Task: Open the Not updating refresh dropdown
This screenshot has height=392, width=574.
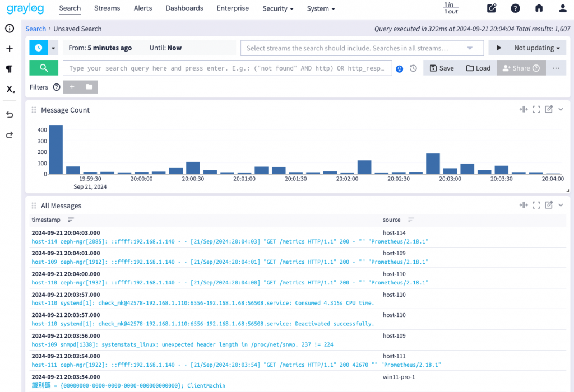Action: [x=537, y=48]
